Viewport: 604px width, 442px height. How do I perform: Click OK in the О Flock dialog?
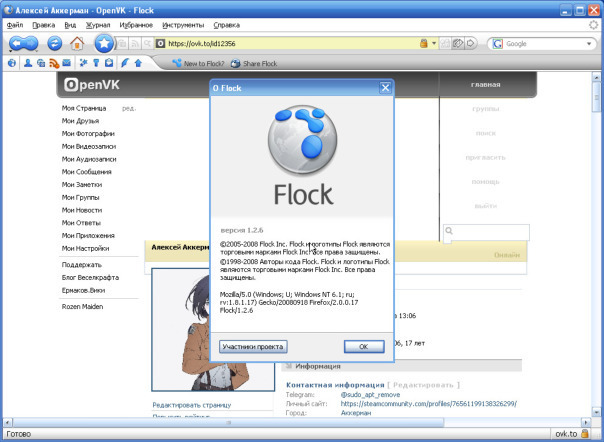pos(364,346)
